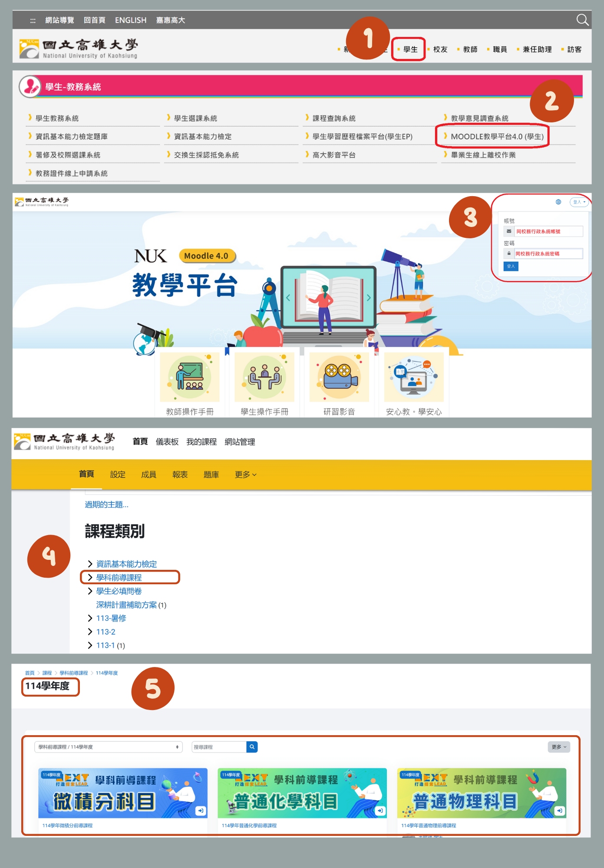
Task: Open the 教師 navigation item
Action: (470, 49)
